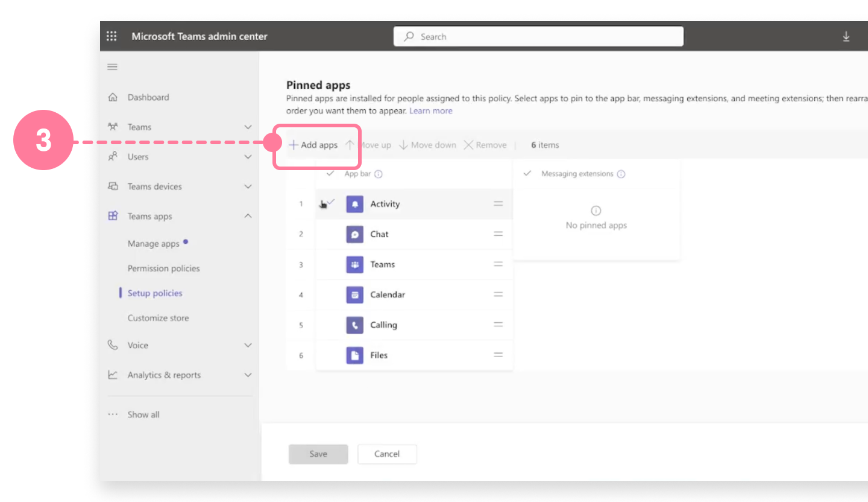The width and height of the screenshot is (868, 502).
Task: Click the reorder handle on Teams row
Action: pos(498,264)
